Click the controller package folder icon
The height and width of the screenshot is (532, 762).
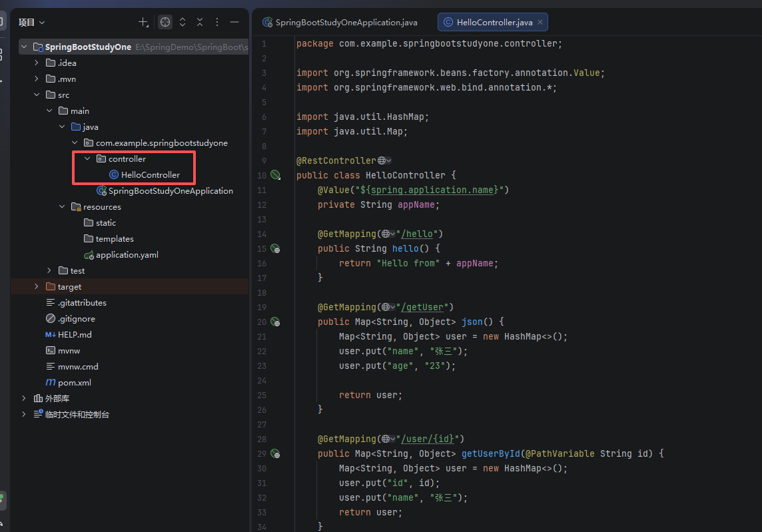101,159
